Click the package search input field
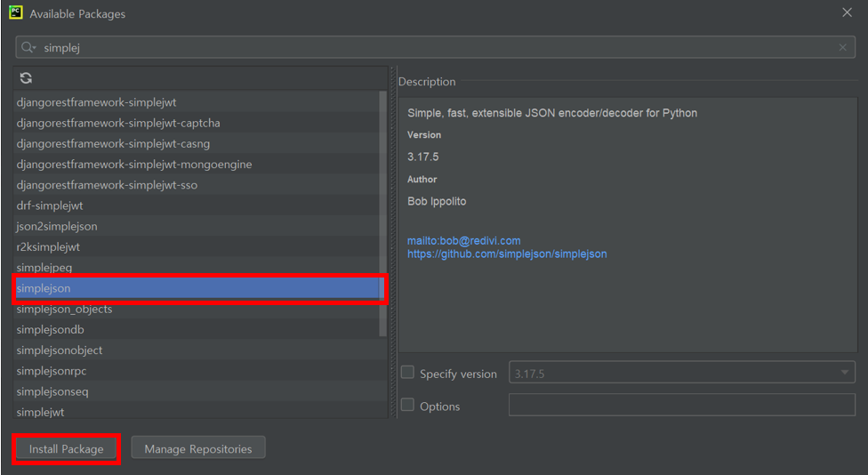This screenshot has height=475, width=868. [435, 48]
